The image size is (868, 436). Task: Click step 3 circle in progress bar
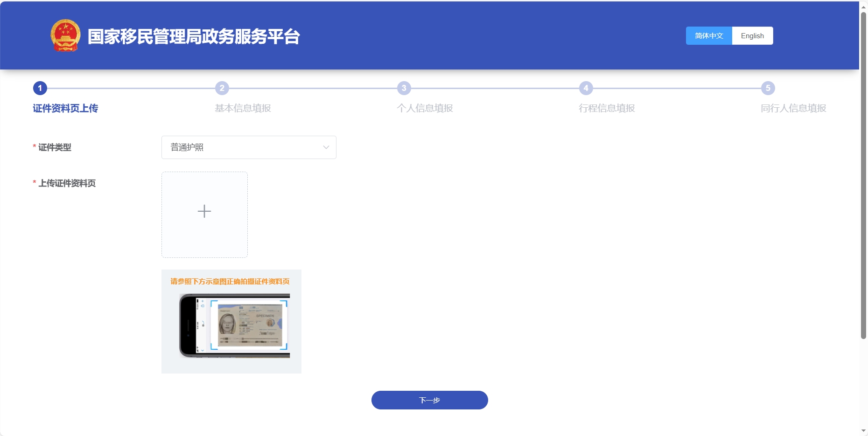(404, 88)
